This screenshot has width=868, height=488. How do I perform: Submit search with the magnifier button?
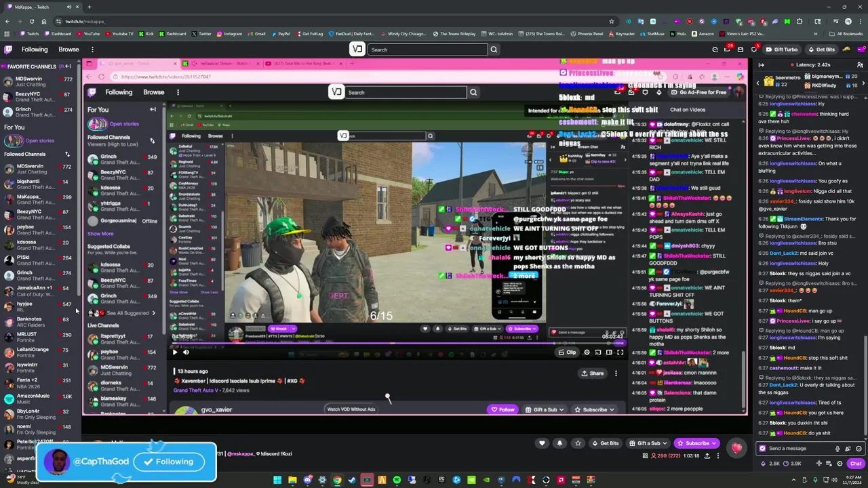[494, 49]
